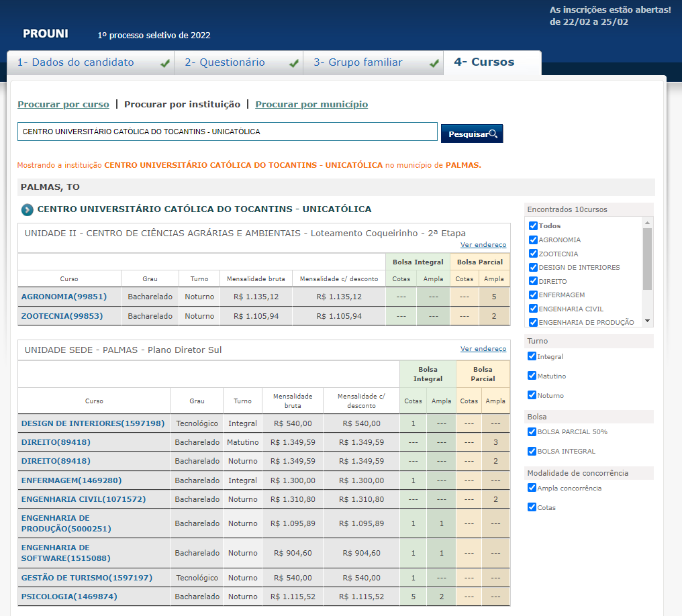Click the blue arrow icon beside UNICATÓLICA heading
The image size is (682, 616).
27,210
